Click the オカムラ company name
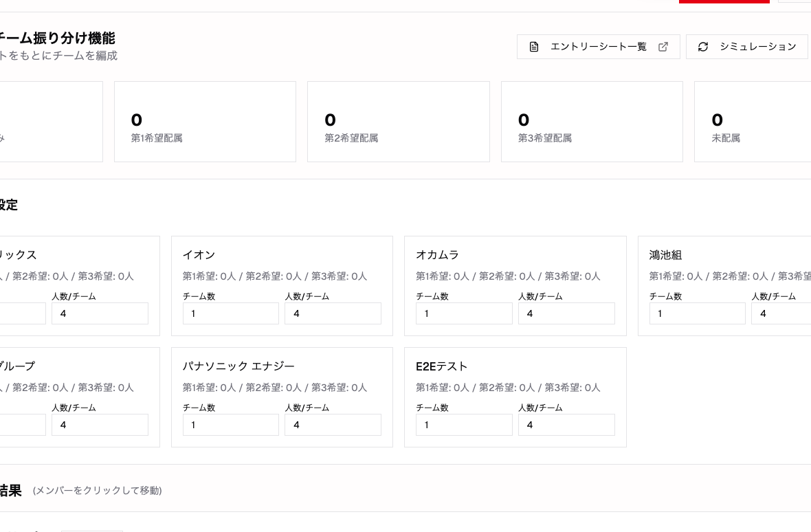The height and width of the screenshot is (532, 811). (x=438, y=255)
